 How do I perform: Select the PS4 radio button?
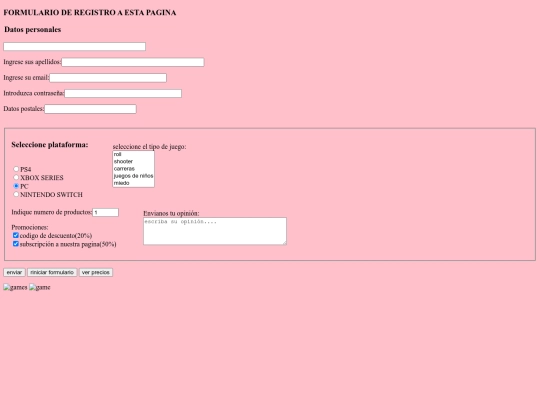point(16,169)
